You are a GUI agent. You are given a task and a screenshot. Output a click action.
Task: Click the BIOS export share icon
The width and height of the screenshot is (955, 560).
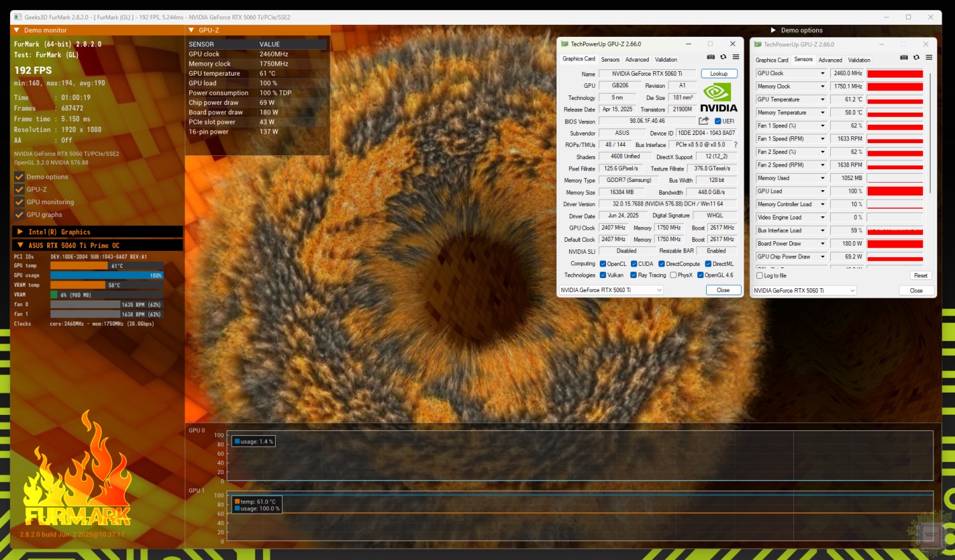pos(704,121)
